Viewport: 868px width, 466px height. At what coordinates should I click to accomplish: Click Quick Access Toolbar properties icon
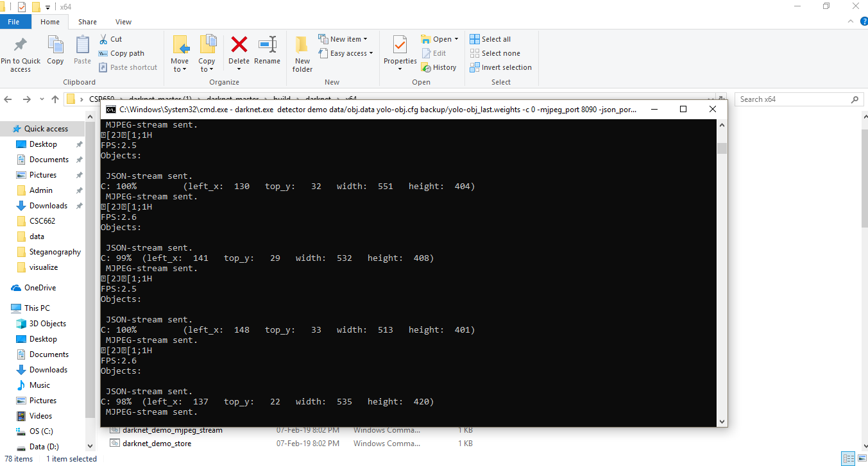pyautogui.click(x=22, y=7)
